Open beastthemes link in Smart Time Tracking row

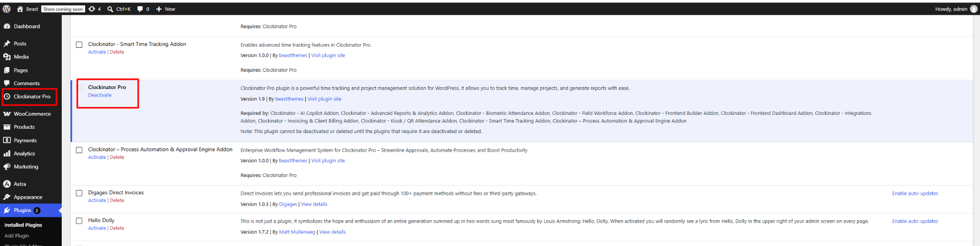pyautogui.click(x=293, y=56)
